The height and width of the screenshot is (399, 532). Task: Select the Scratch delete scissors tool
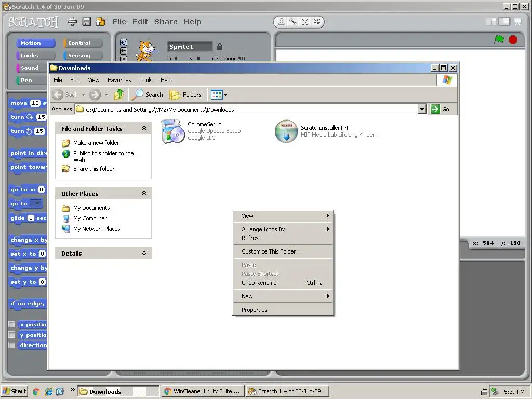(x=293, y=22)
